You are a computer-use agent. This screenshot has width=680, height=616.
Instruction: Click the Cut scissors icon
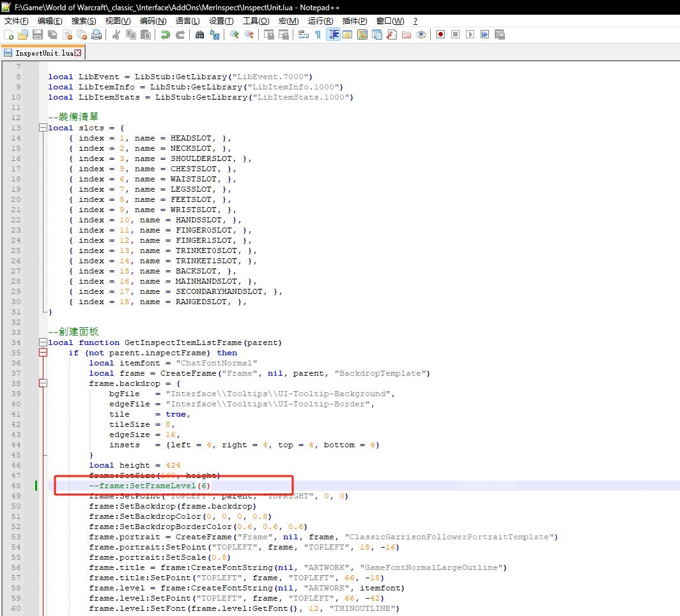[x=116, y=35]
